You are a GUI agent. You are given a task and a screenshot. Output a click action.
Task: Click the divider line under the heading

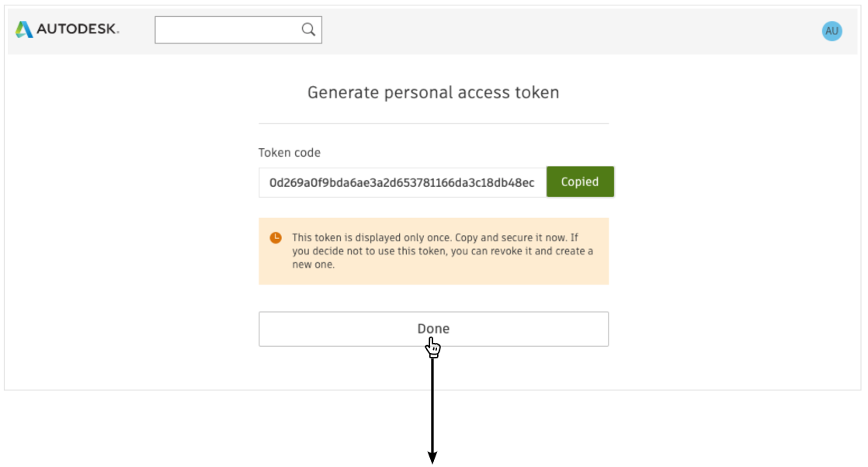click(x=433, y=123)
